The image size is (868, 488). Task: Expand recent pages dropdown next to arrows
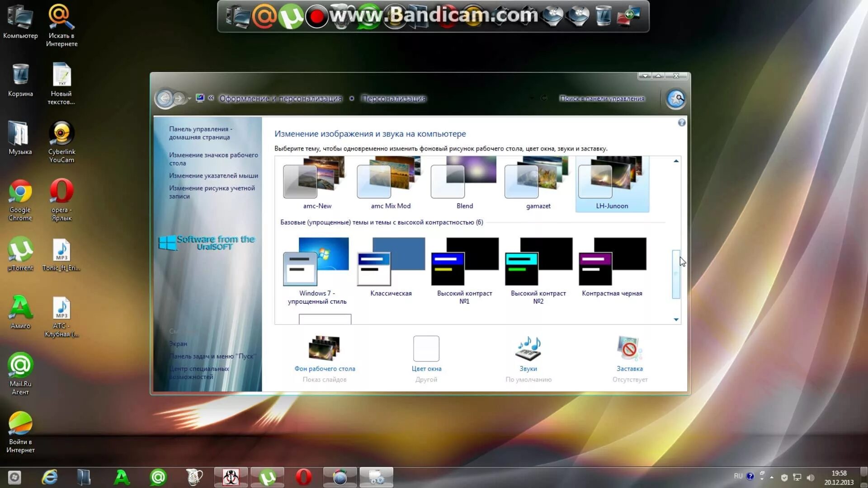click(189, 99)
